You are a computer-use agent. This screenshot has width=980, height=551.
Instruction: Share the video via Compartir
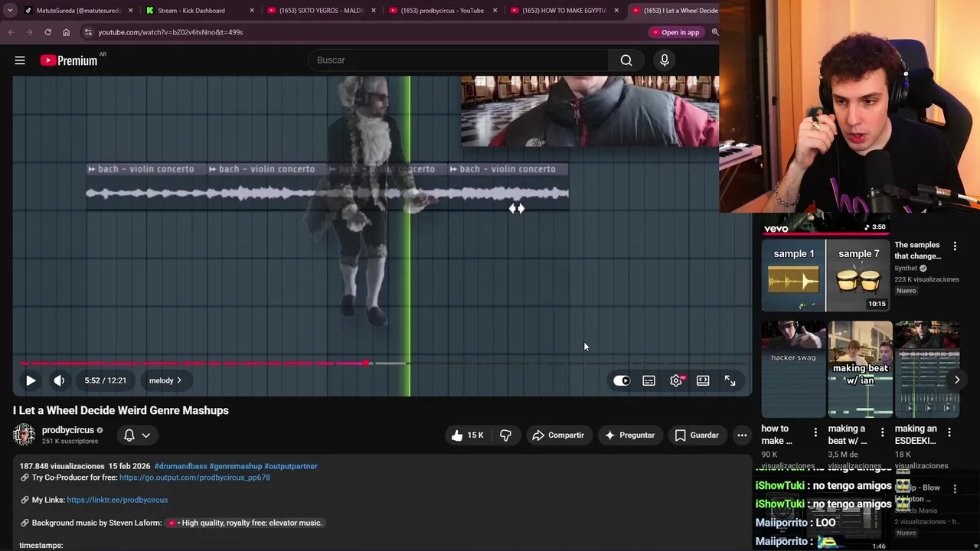click(558, 435)
